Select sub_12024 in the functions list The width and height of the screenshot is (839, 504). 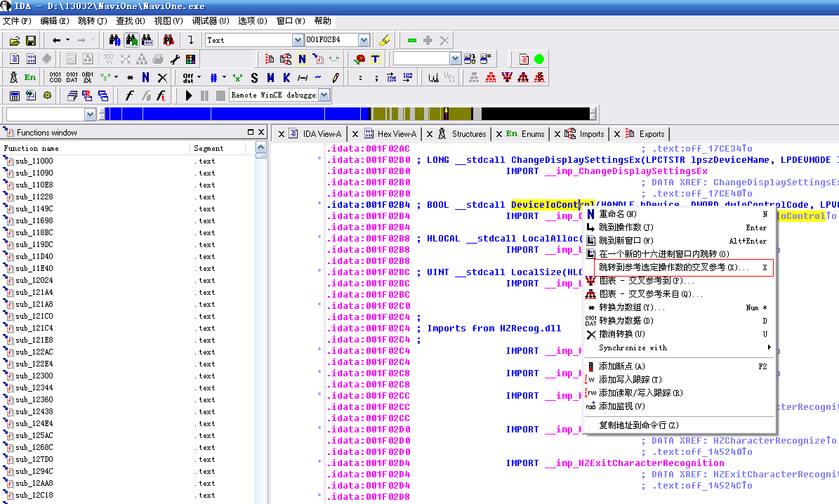coord(34,280)
